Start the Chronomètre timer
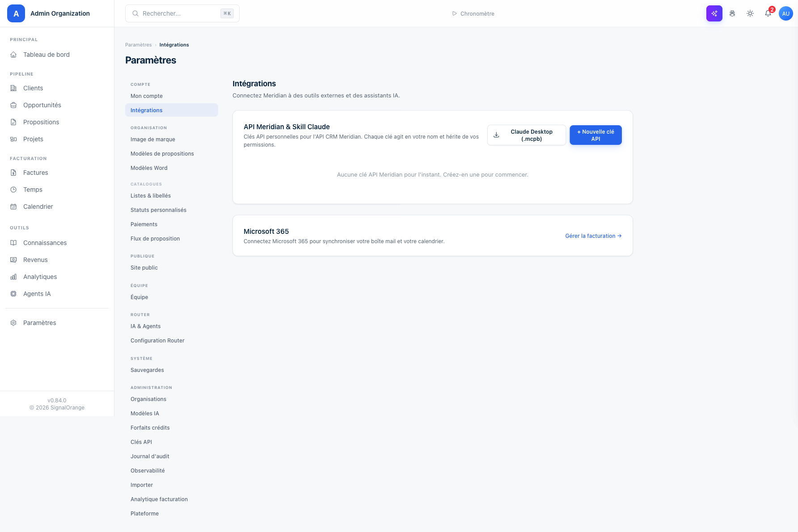798x532 pixels. point(473,13)
